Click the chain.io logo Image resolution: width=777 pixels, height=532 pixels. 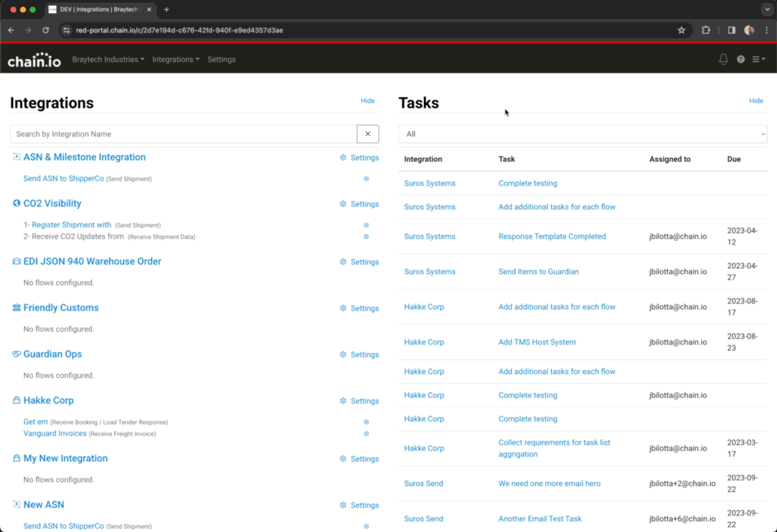[x=33, y=59]
